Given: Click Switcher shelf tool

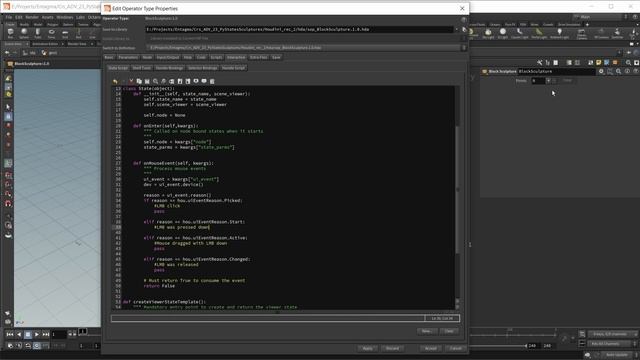Looking at the screenshot, I should [x=617, y=33].
